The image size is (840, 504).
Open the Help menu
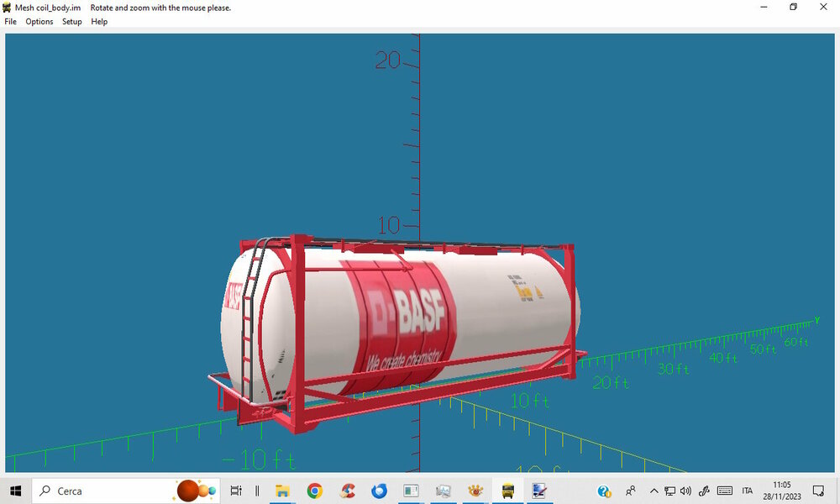tap(99, 22)
